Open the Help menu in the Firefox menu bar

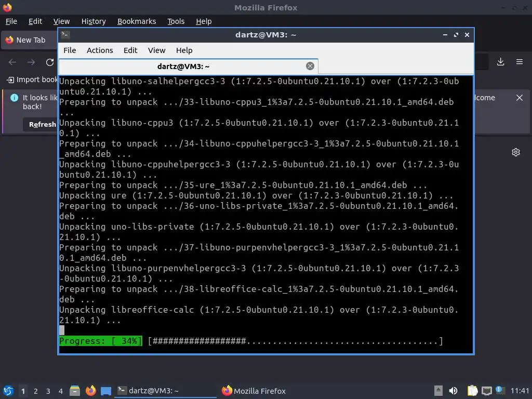point(204,21)
